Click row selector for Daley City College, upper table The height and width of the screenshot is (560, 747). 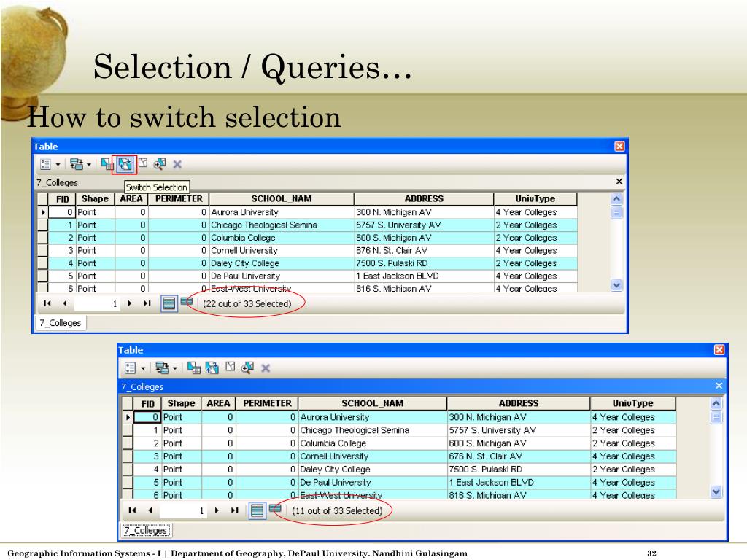42,263
